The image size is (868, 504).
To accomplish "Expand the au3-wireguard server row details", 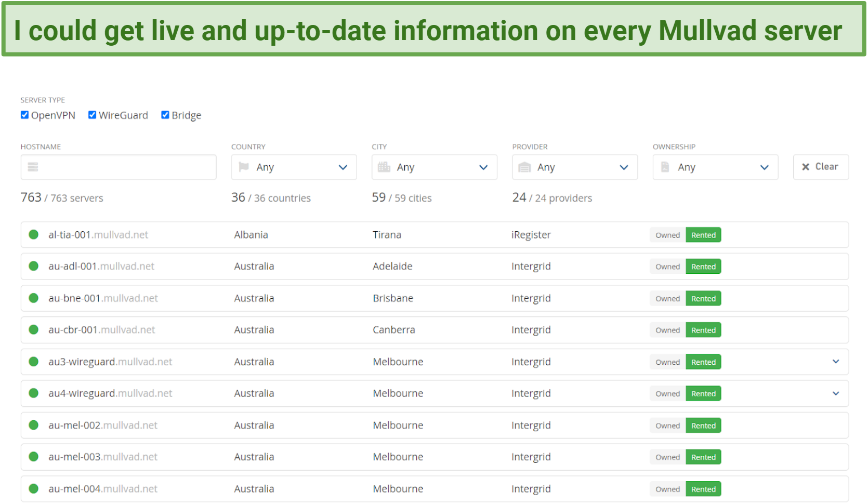I will pos(836,362).
